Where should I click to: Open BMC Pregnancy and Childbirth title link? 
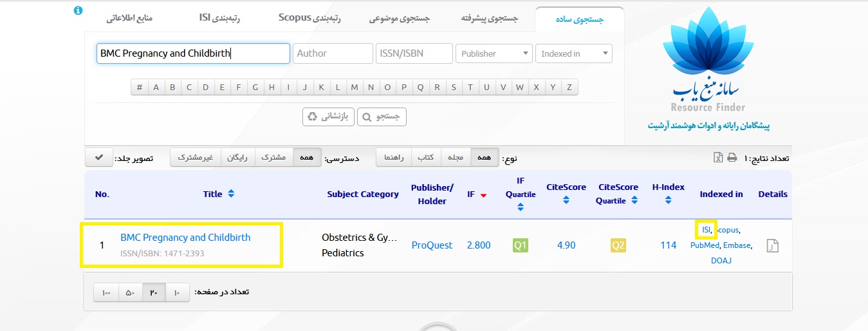[185, 238]
